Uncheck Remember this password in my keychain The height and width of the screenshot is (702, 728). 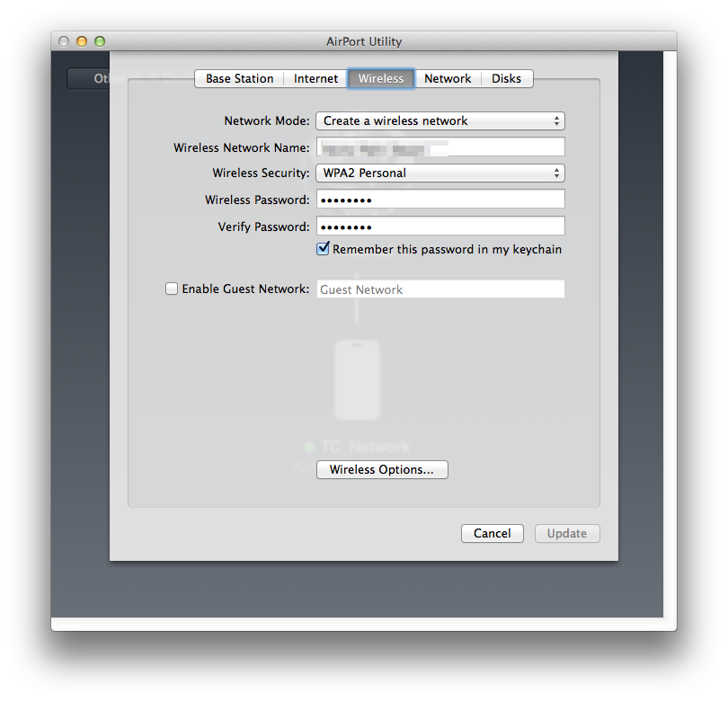point(324,249)
